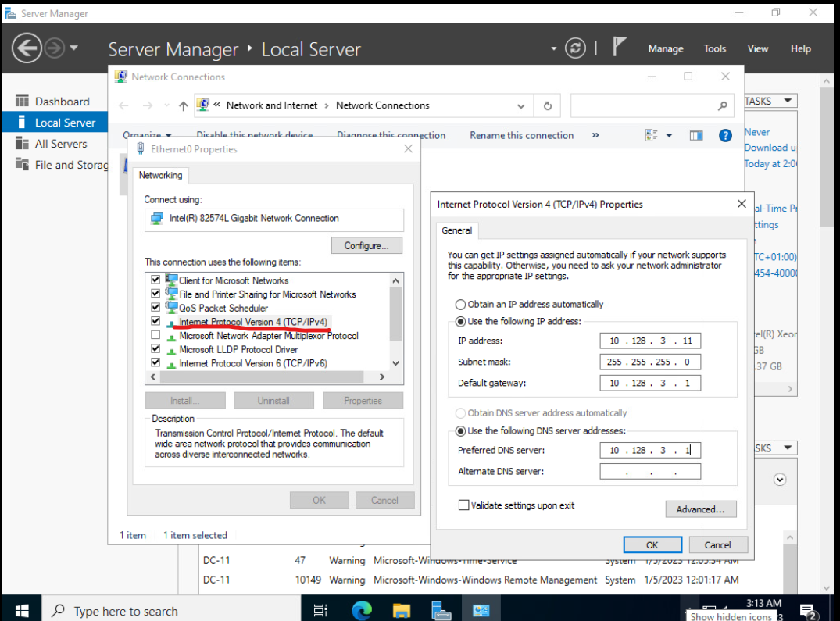The image size is (840, 621).
Task: Go up one folder level
Action: click(183, 106)
